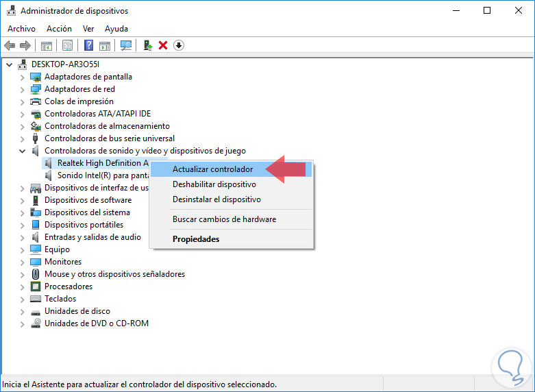
Task: Click the drive icon for Unidades de disco
Action: click(x=36, y=312)
